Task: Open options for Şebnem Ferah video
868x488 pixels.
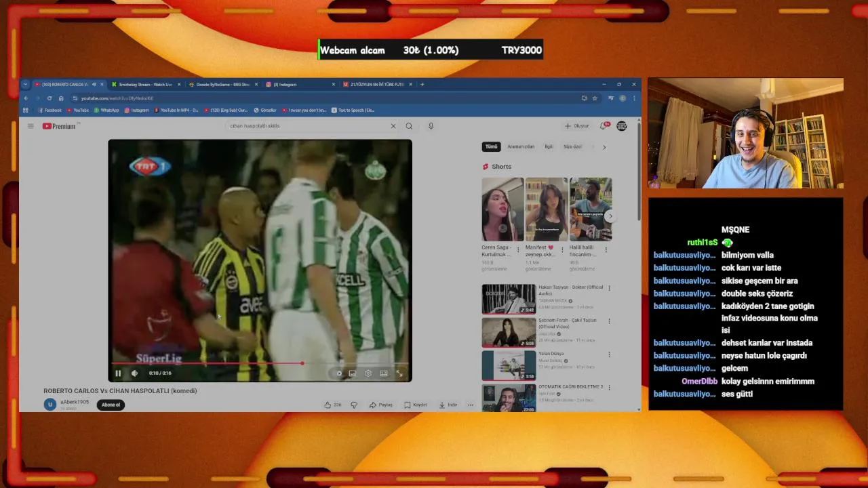Action: point(609,321)
